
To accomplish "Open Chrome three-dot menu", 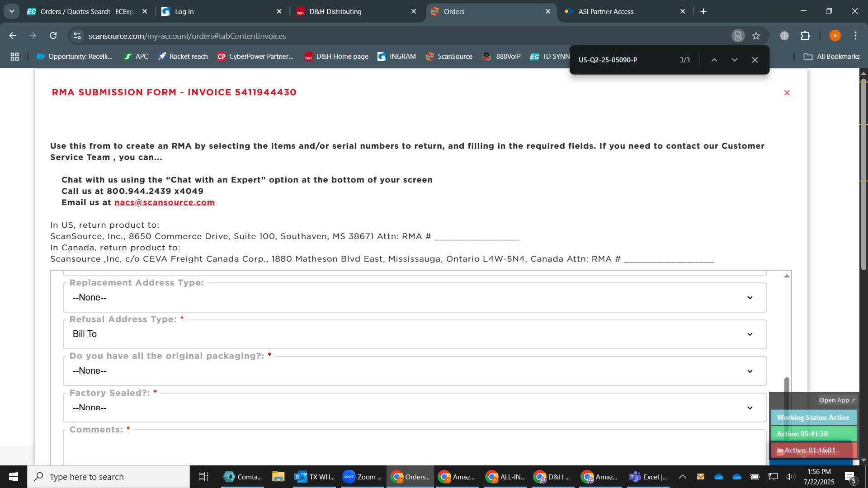I will tap(855, 36).
